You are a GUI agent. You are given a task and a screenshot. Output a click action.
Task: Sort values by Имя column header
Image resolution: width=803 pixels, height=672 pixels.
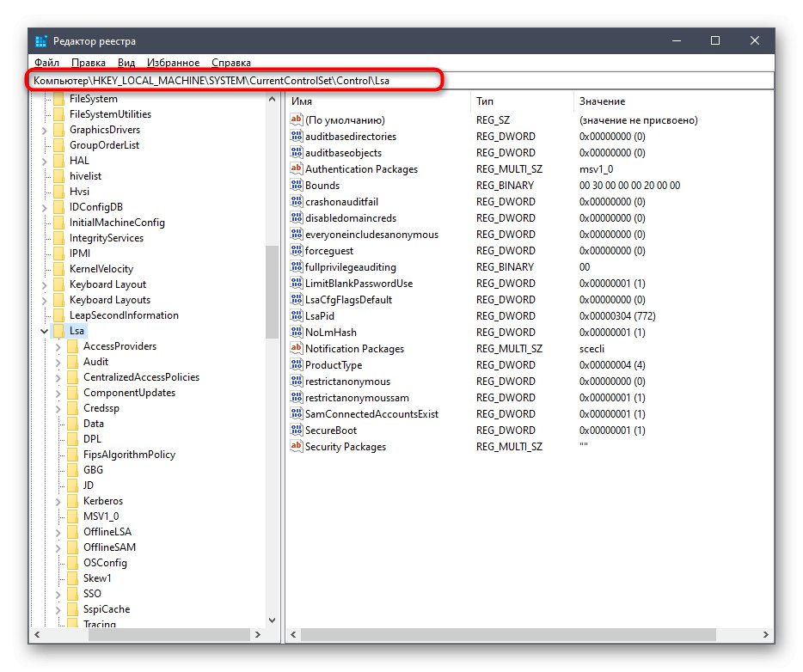pyautogui.click(x=378, y=101)
